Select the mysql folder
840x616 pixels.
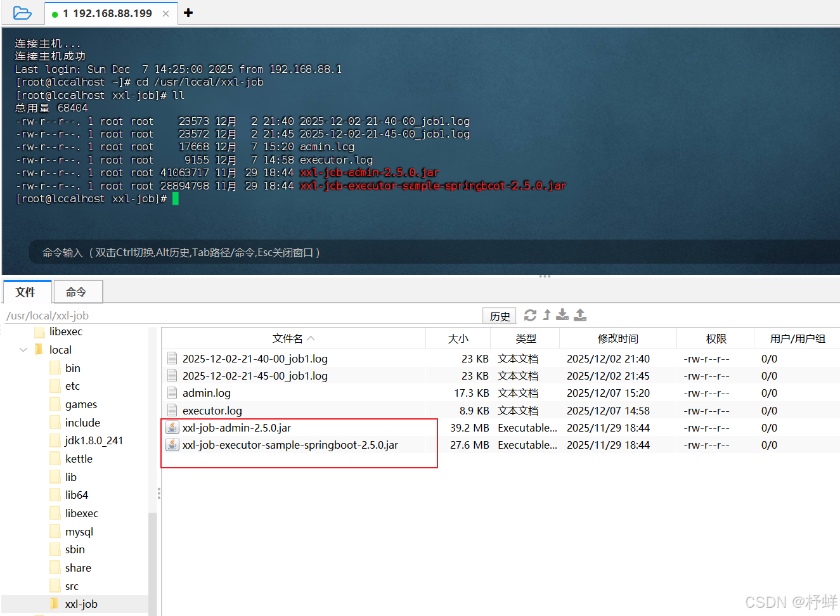tap(79, 532)
